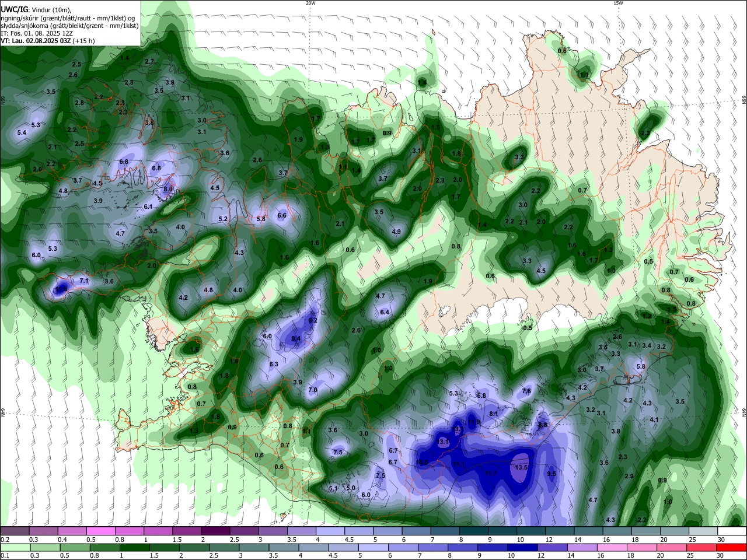The image size is (747, 560).
Task: Select the 8.1 precipitation value
Action: [x=494, y=414]
